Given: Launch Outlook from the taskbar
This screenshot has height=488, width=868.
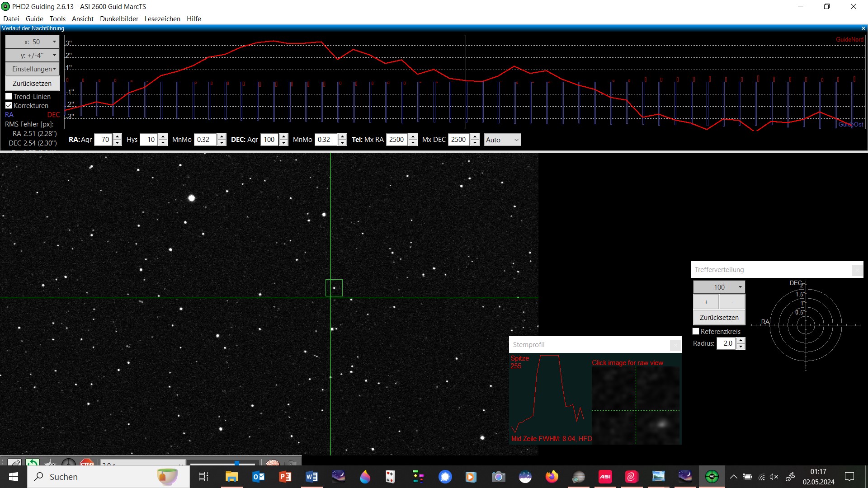Looking at the screenshot, I should (258, 477).
